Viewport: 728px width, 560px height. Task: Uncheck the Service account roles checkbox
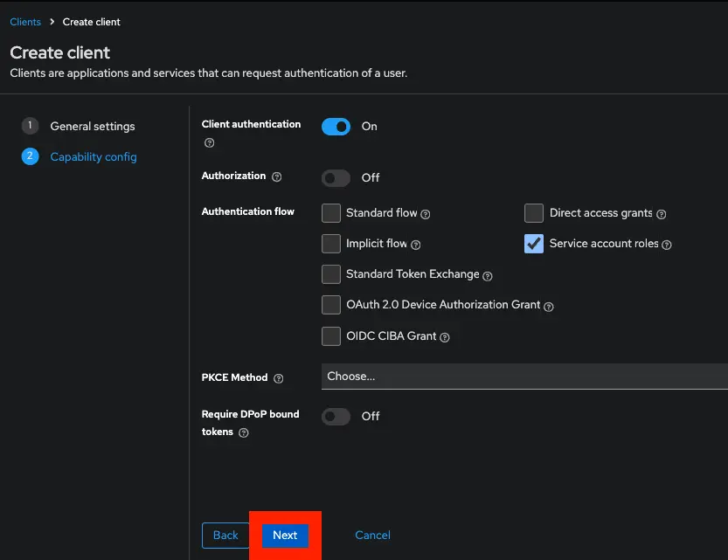point(534,244)
